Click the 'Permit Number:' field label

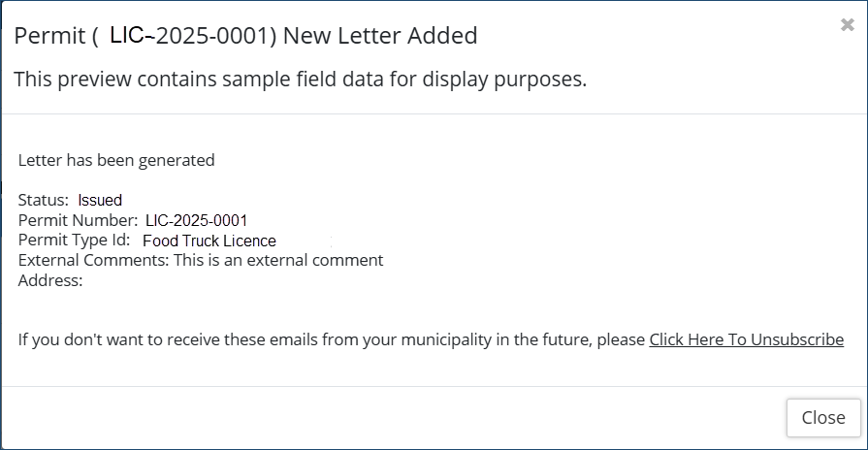[78, 220]
